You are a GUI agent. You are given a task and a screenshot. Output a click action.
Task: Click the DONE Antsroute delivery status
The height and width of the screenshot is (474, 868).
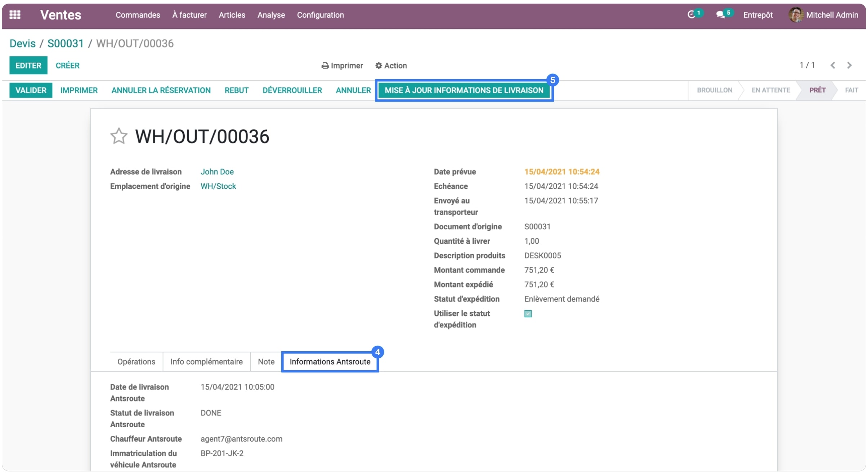coord(211,413)
